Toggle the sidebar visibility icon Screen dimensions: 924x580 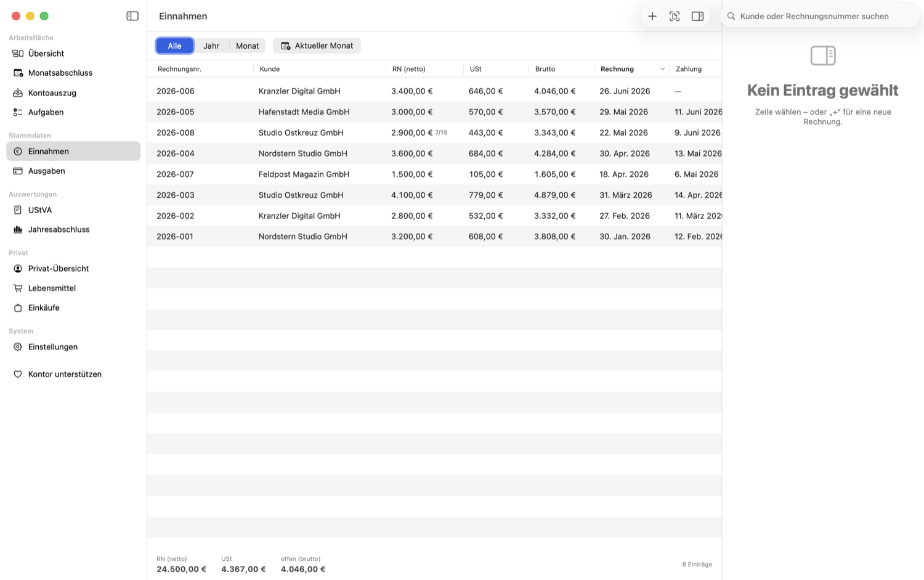pyautogui.click(x=132, y=16)
